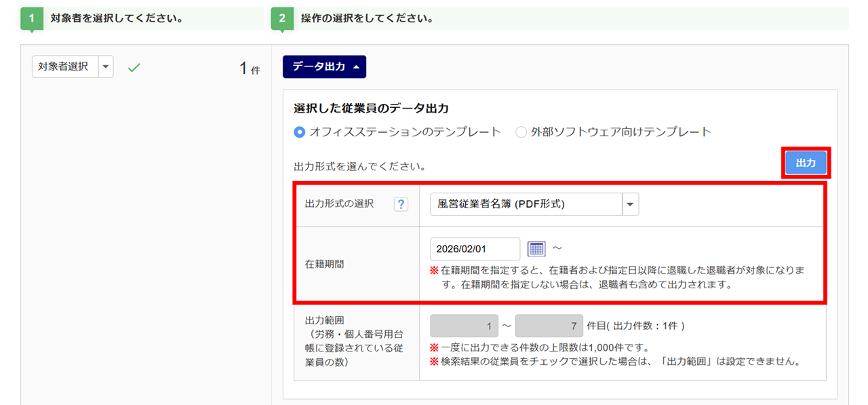Click the 出力範囲 end number field
The image size is (868, 405).
click(549, 326)
